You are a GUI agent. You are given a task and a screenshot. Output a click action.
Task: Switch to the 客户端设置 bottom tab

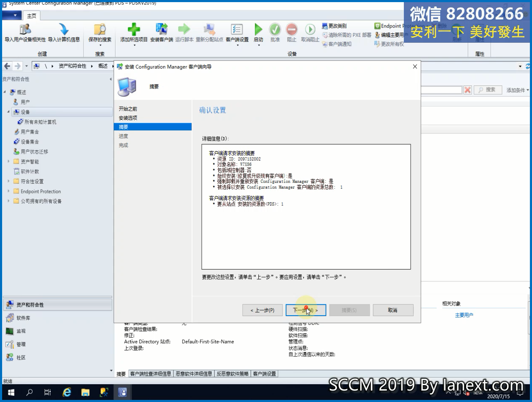click(264, 374)
